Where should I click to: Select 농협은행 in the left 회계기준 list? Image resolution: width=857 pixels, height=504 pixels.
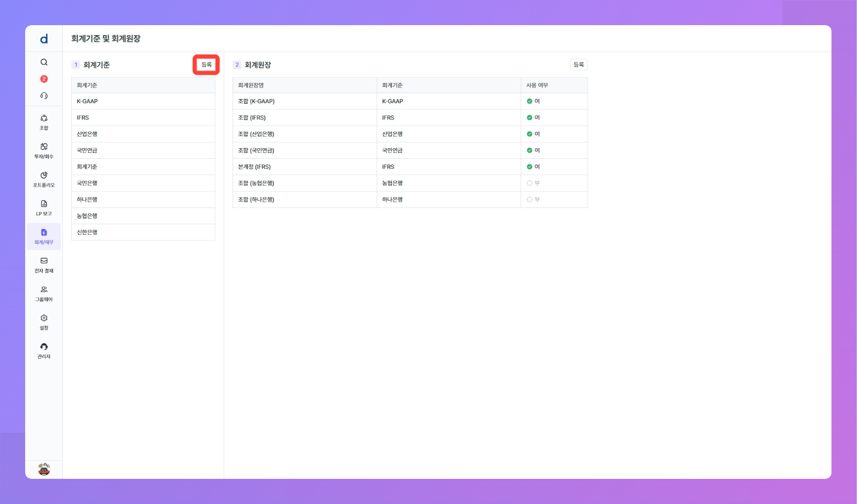143,216
